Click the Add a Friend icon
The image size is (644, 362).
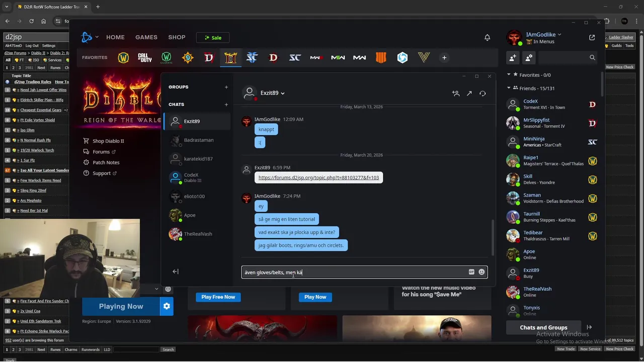[x=513, y=58]
